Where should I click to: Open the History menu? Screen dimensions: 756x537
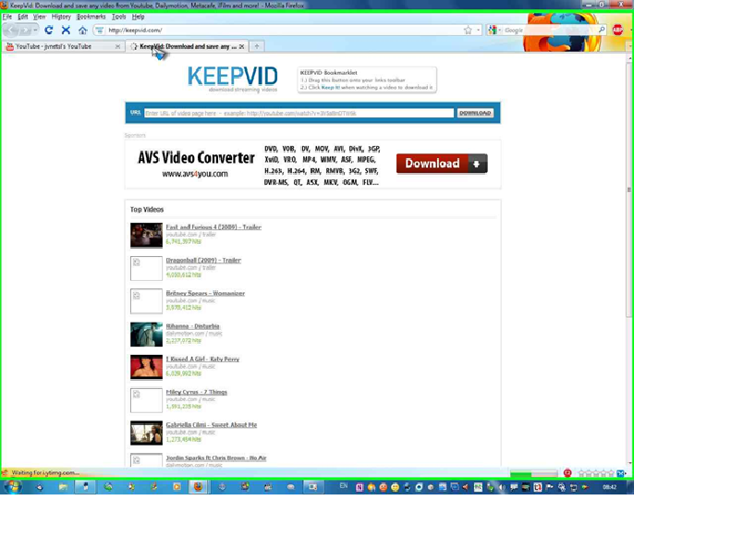(61, 17)
